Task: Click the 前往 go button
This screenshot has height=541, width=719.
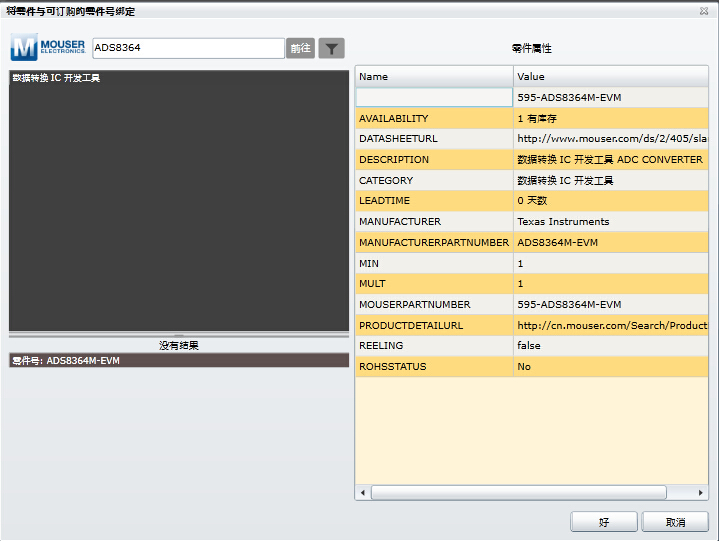Action: (x=300, y=48)
